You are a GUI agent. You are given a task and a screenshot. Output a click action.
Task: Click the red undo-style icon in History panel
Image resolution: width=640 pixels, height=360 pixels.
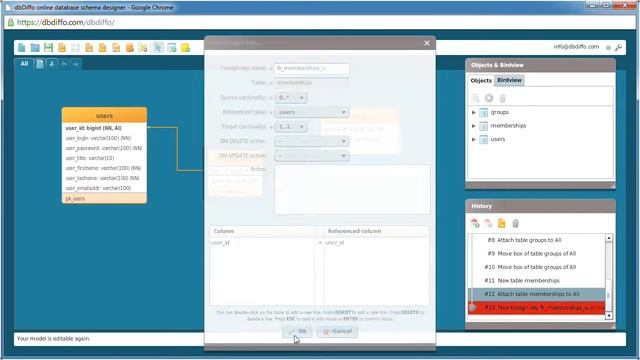click(x=475, y=223)
